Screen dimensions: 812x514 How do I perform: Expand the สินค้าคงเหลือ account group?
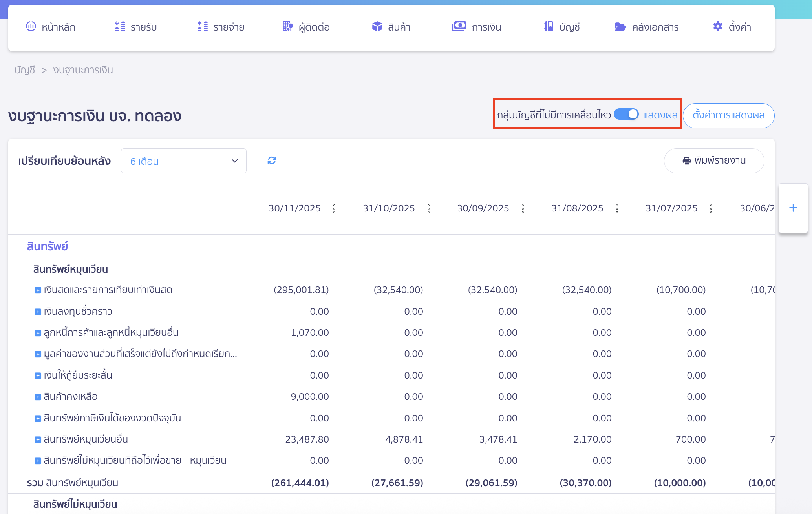point(38,397)
